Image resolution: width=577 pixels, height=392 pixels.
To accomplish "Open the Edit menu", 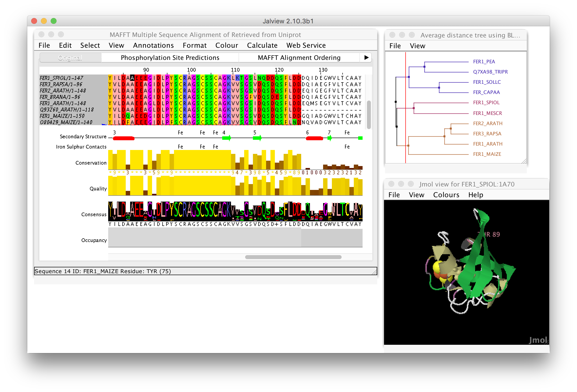I will (x=65, y=45).
